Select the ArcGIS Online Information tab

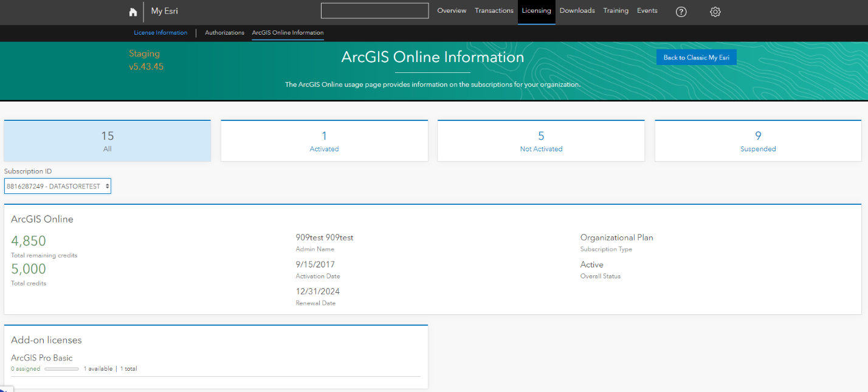pyautogui.click(x=287, y=33)
